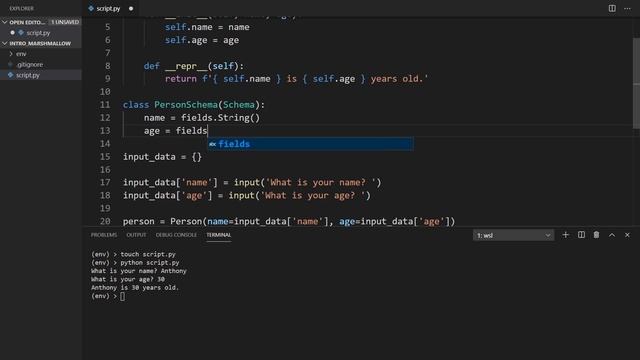Click the 'def __repr__(self):' line
Image resolution: width=640 pixels, height=360 pixels.
point(193,66)
